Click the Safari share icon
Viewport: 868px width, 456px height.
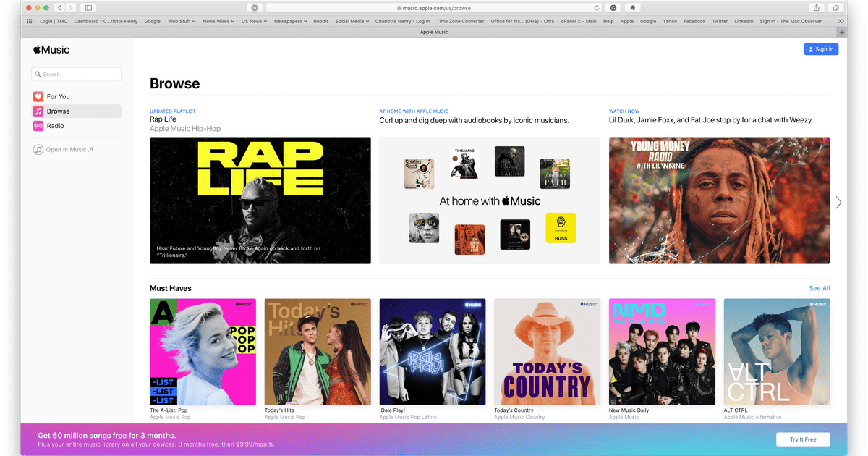(817, 8)
